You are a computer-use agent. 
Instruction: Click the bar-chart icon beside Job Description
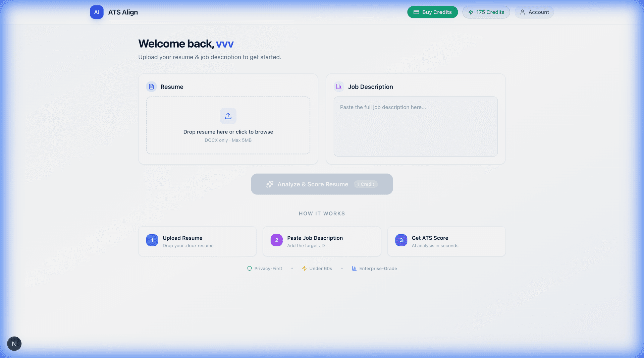(339, 86)
